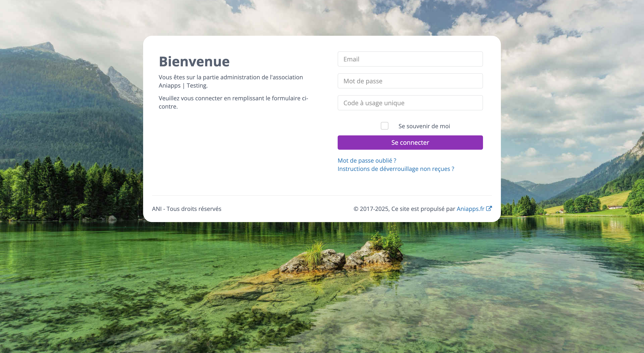This screenshot has height=353, width=644.
Task: Click the external link icon beside Aniapps.fr
Action: pos(489,209)
